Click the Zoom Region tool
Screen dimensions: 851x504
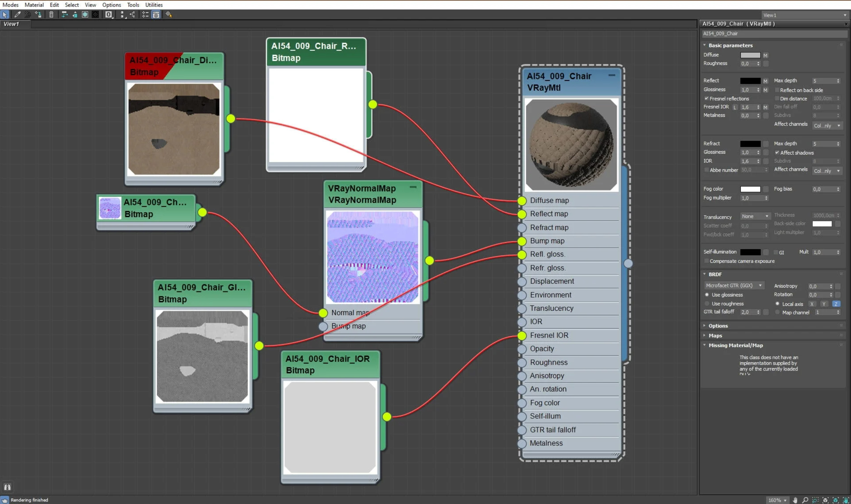coord(815,500)
